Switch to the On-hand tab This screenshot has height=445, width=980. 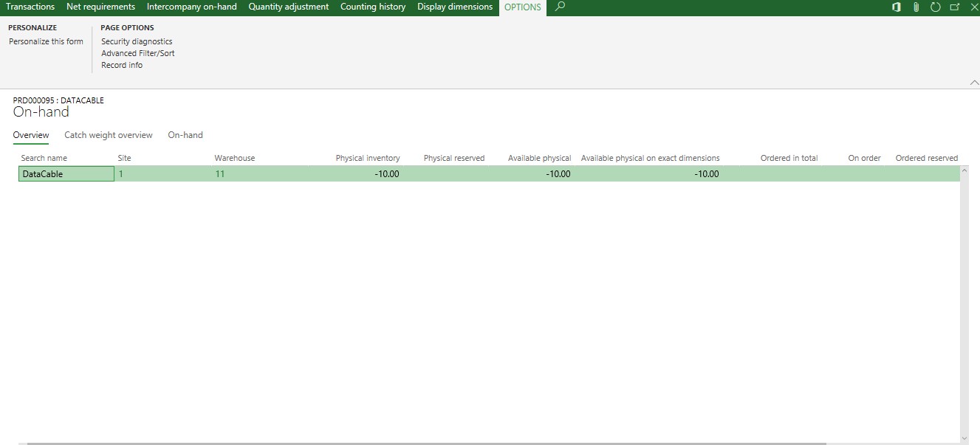click(x=185, y=135)
